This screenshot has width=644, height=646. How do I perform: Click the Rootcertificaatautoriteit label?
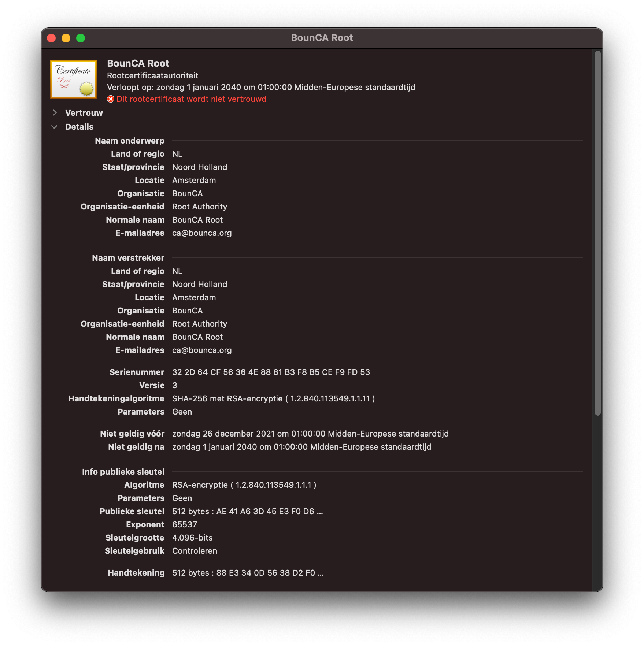coord(152,75)
